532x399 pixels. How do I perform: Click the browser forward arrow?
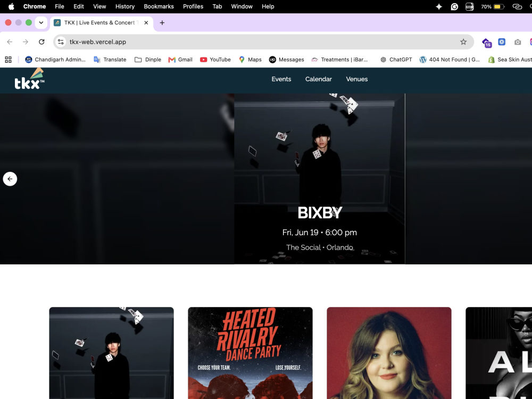(x=26, y=41)
